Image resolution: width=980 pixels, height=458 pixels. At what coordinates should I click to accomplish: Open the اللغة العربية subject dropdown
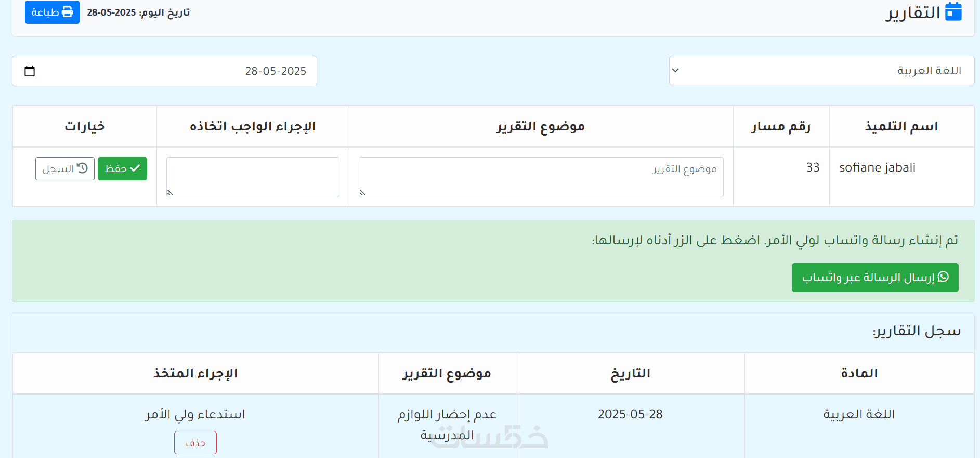pos(821,70)
